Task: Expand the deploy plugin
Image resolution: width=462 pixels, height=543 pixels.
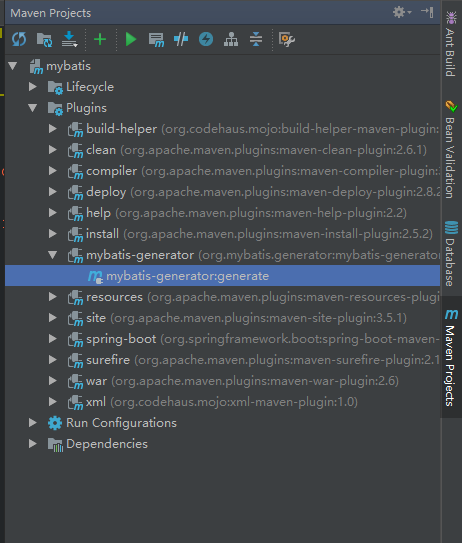Action: tap(53, 192)
